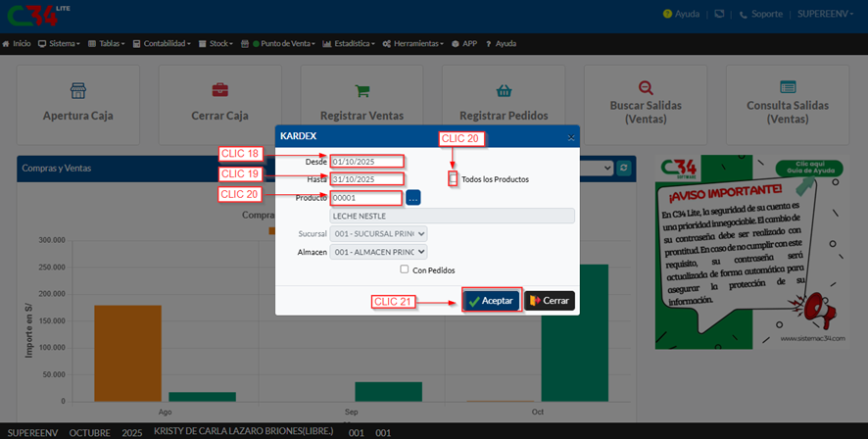
Task: Click the Registrar Pedidos basket icon
Action: [x=504, y=90]
